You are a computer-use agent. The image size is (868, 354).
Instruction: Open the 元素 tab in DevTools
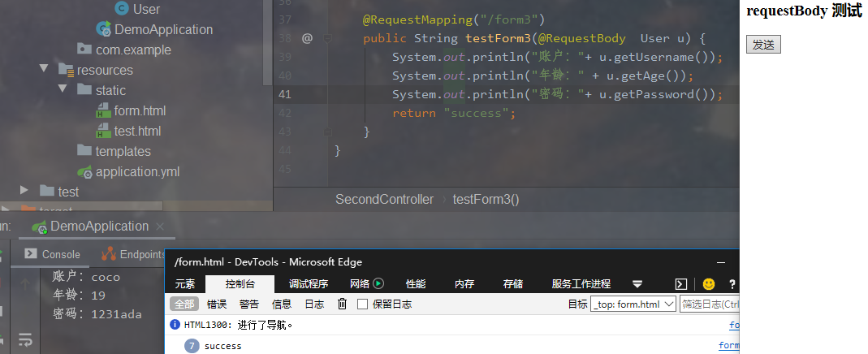pyautogui.click(x=185, y=283)
